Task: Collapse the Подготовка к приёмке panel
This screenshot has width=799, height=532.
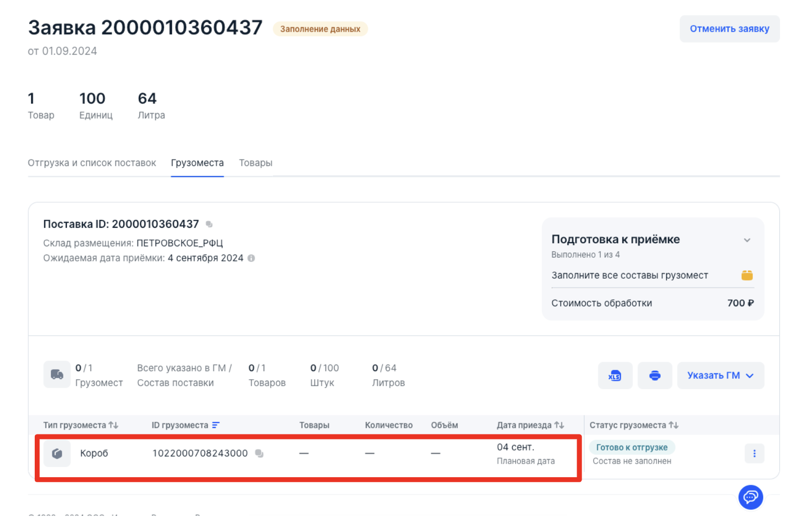Action: 747,240
